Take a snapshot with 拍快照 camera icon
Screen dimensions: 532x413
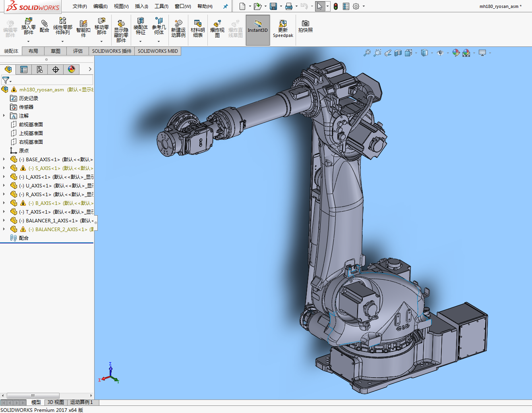[305, 26]
